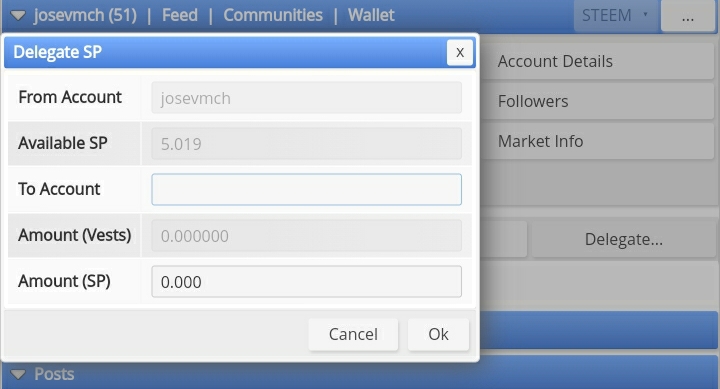
Task: Click the From Account field showing josevmch
Action: [306, 98]
